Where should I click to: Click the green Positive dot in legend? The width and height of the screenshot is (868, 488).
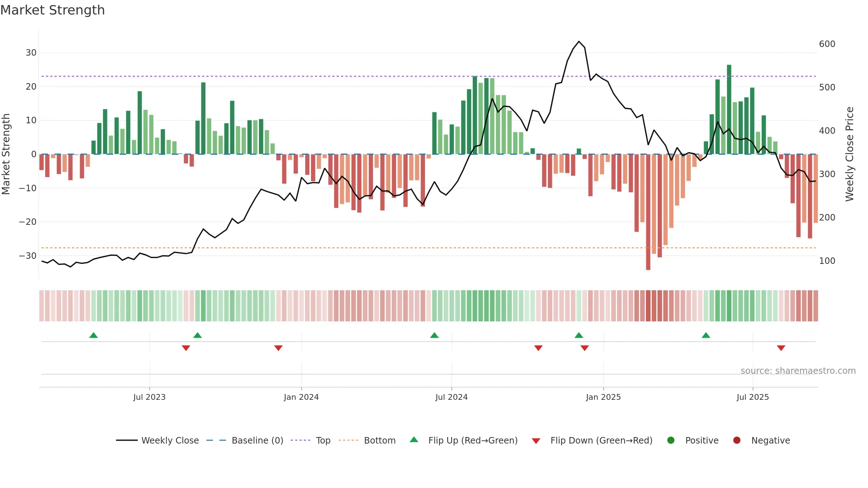pyautogui.click(x=671, y=440)
